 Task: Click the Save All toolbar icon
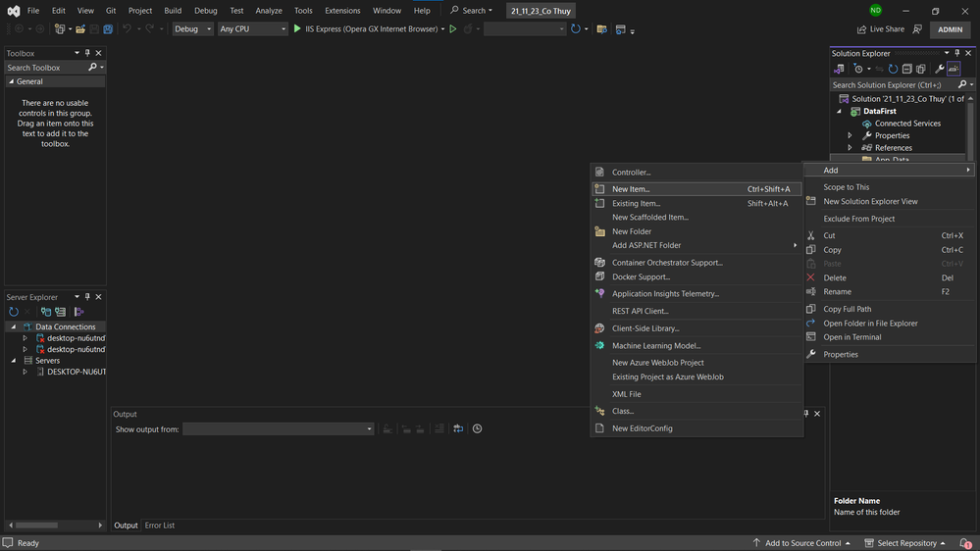[x=108, y=28]
